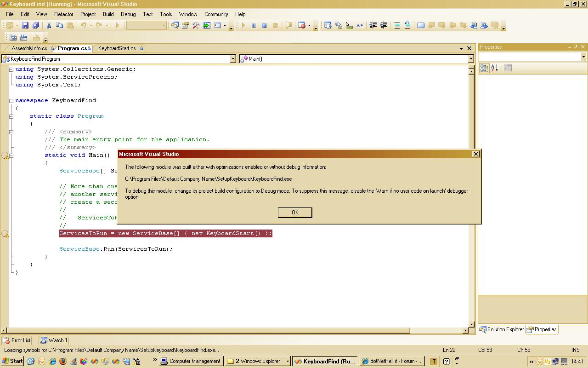This screenshot has width=588, height=368.
Task: Click Categorized view icon in Properties panel
Action: [484, 68]
